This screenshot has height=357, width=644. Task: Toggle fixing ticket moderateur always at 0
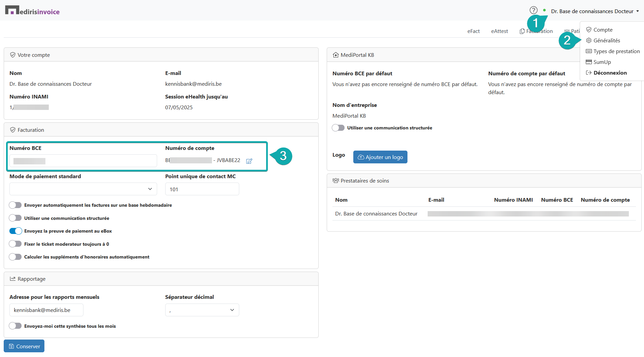coord(15,244)
